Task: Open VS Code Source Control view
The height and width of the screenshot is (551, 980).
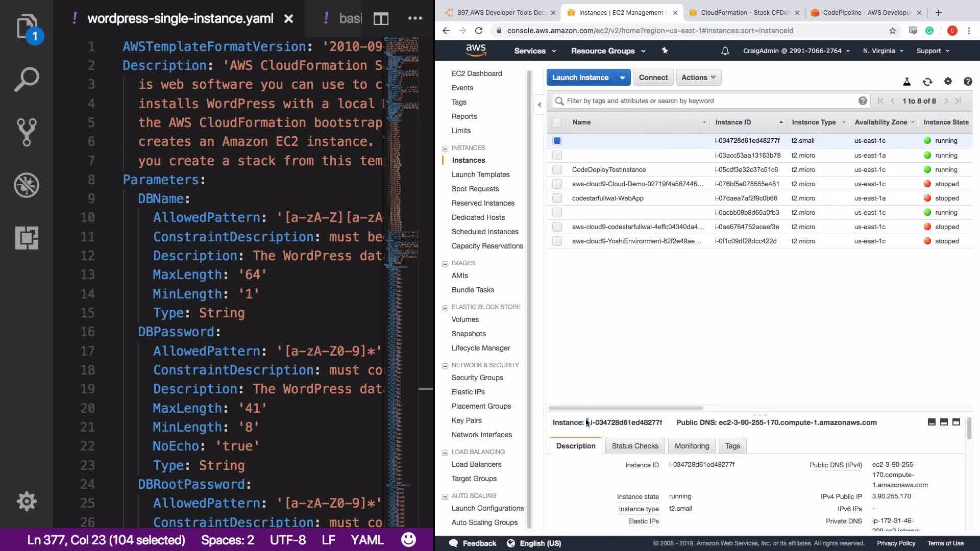Action: (x=27, y=132)
